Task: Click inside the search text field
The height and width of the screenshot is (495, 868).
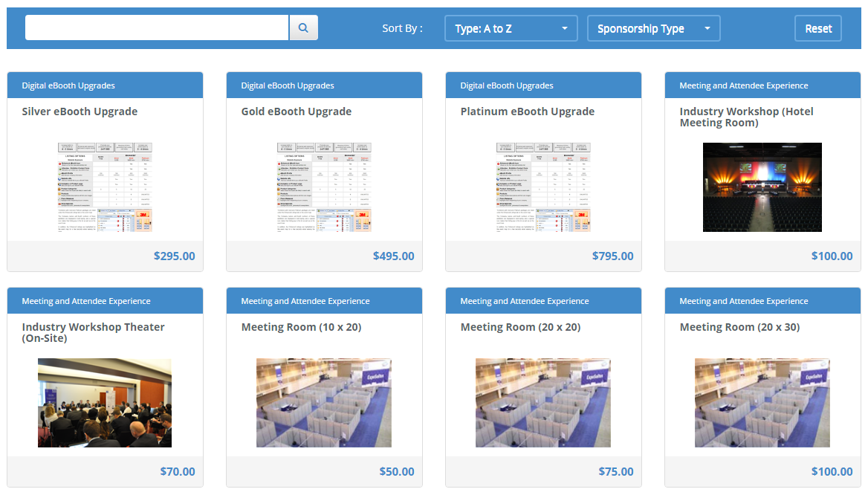Action: click(157, 28)
